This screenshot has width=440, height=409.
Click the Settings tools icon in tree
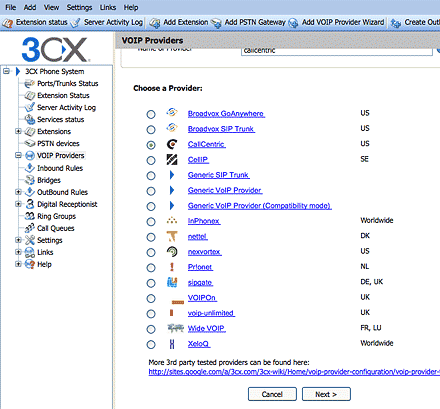coord(30,240)
